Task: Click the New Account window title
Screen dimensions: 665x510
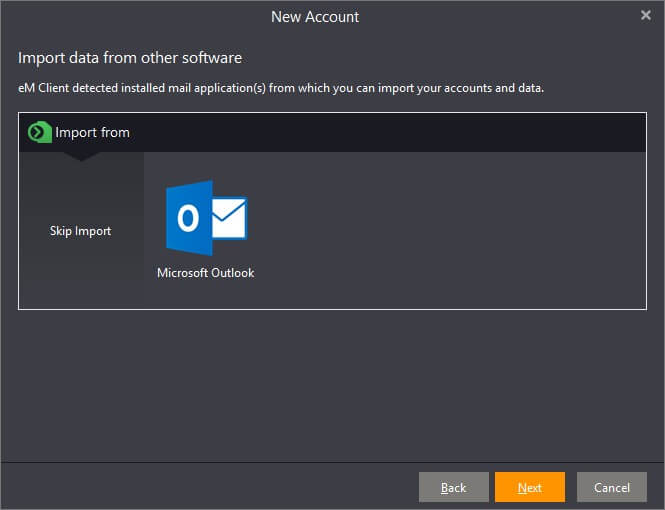Action: (315, 17)
